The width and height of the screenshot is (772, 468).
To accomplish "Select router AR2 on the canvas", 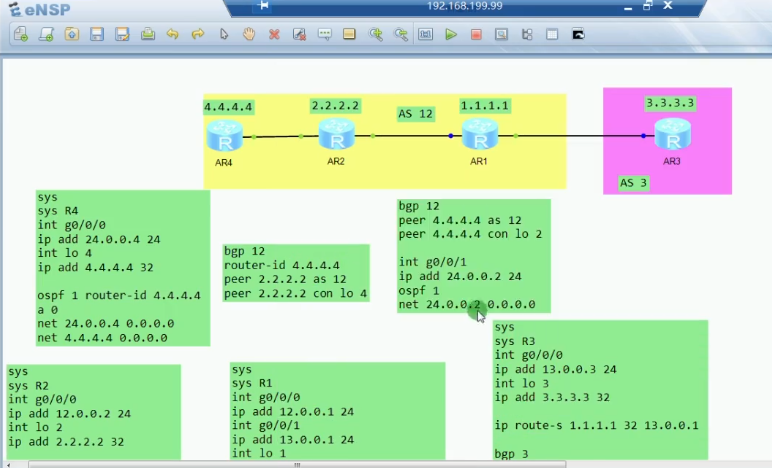I will (x=337, y=134).
